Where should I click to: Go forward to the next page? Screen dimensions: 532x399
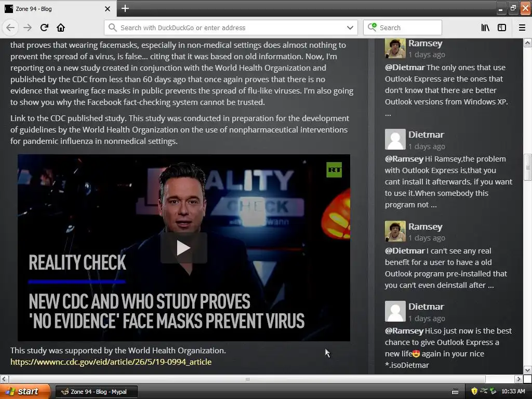[x=28, y=28]
